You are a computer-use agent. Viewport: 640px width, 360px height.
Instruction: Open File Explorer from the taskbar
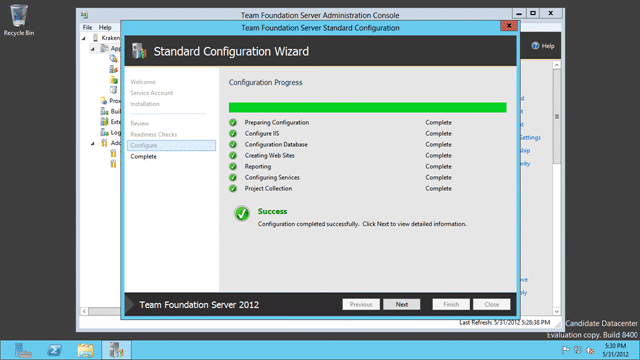click(85, 350)
